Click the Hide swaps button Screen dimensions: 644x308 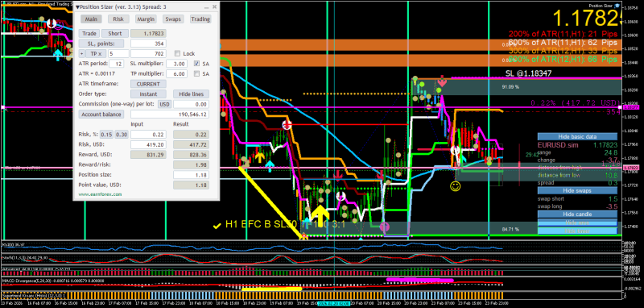tap(577, 190)
